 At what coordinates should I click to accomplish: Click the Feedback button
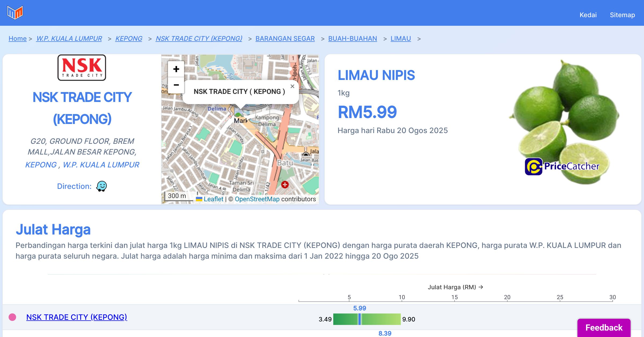coord(604,327)
